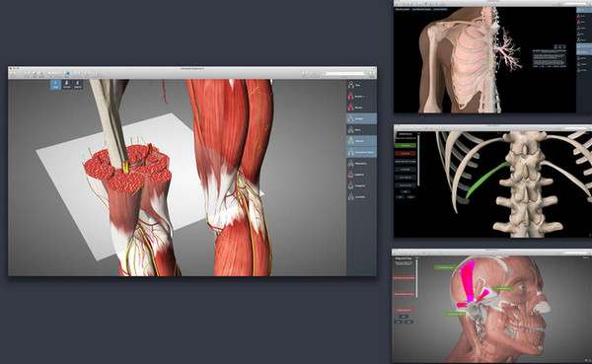
Task: Toggle the Muscle layer in main window sidebar
Action: 361,108
